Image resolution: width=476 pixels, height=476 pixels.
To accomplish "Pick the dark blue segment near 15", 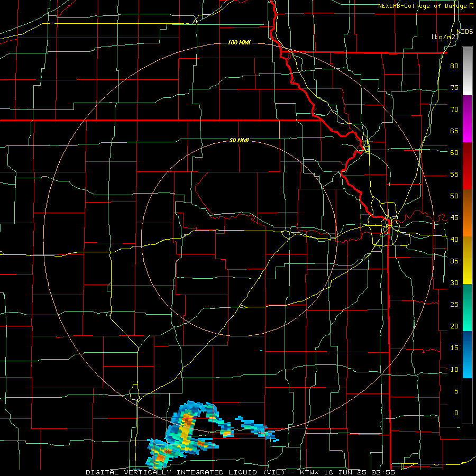I will coord(467,343).
